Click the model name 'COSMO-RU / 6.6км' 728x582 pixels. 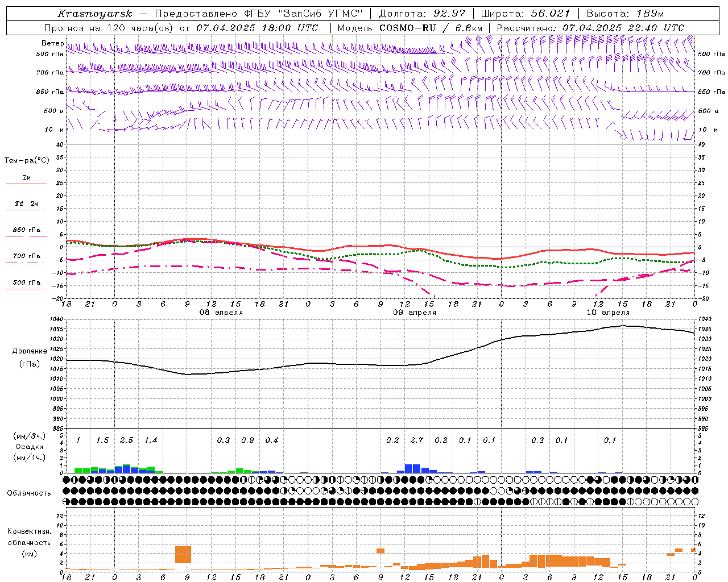[431, 28]
